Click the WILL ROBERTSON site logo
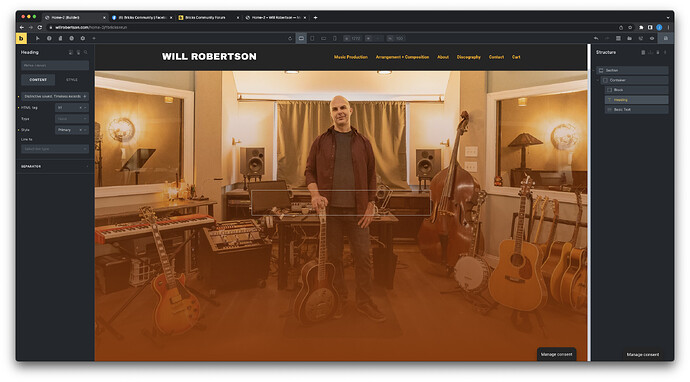This screenshot has width=690, height=382. pos(209,56)
